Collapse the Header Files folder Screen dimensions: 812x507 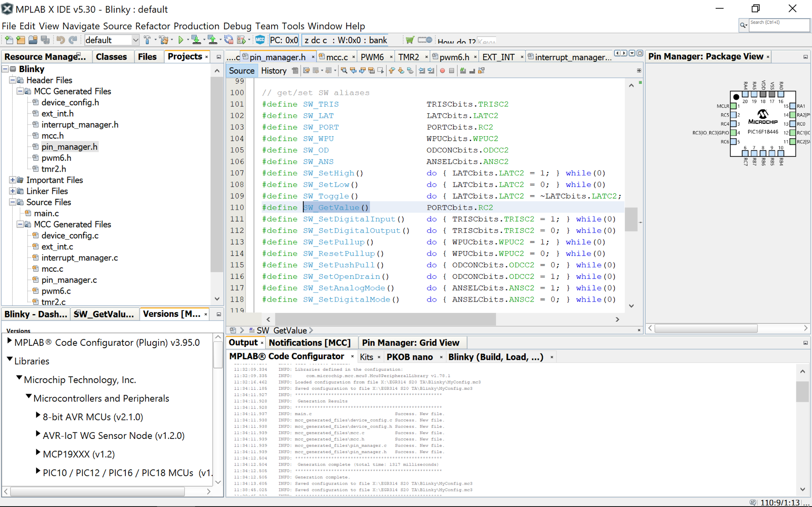(13, 80)
